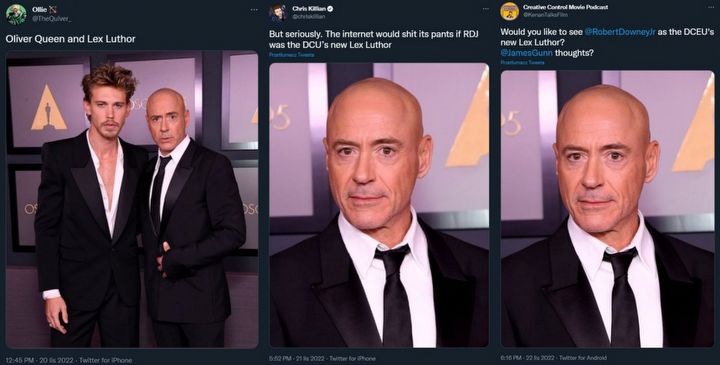Click the @RobertDowneyJr mention link

(619, 32)
